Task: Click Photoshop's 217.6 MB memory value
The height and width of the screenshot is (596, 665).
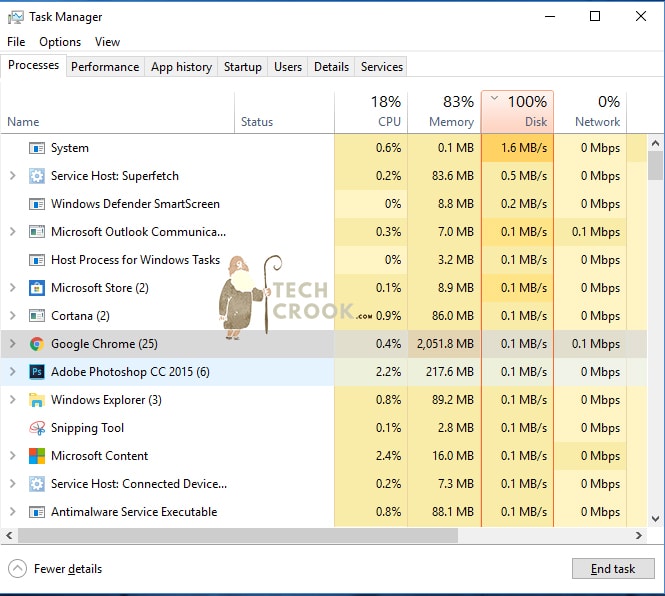Action: (450, 372)
